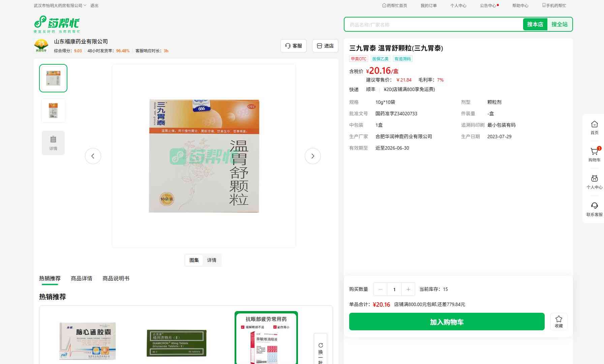The width and height of the screenshot is (604, 364).
Task: Click the shopping cart icon in right sidebar
Action: [x=594, y=152]
